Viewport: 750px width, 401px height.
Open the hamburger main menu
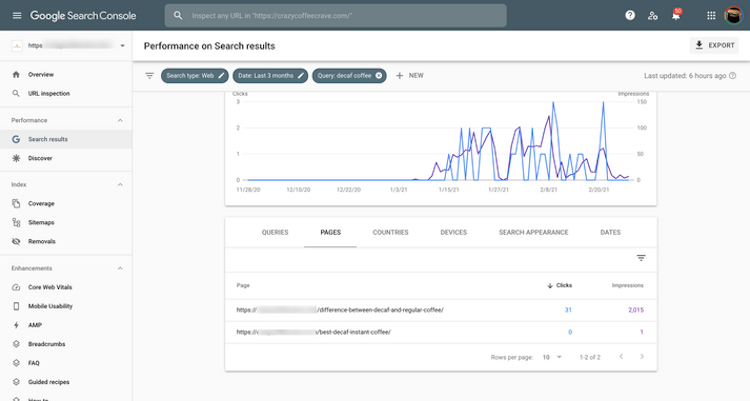[x=16, y=15]
